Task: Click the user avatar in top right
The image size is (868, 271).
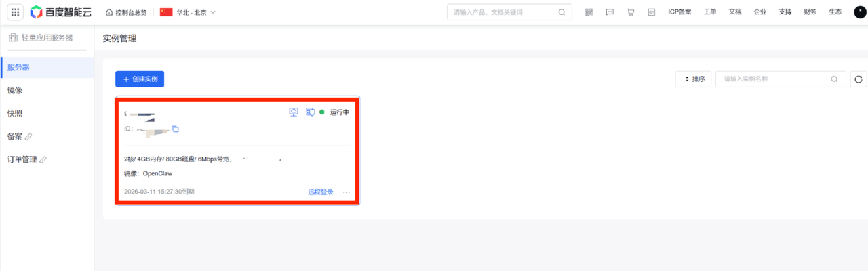Action: pyautogui.click(x=859, y=12)
